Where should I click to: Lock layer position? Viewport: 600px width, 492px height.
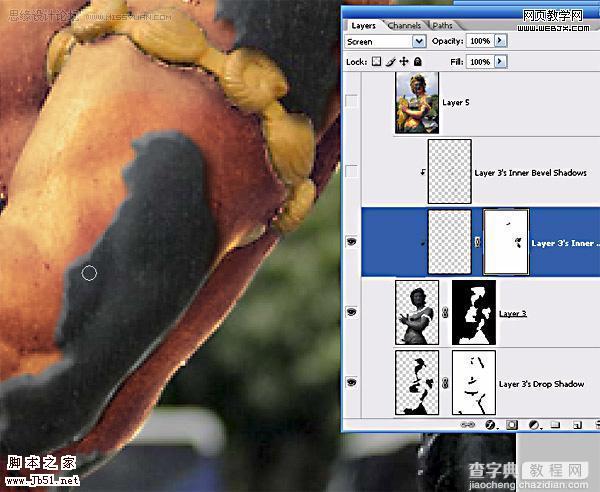(404, 62)
